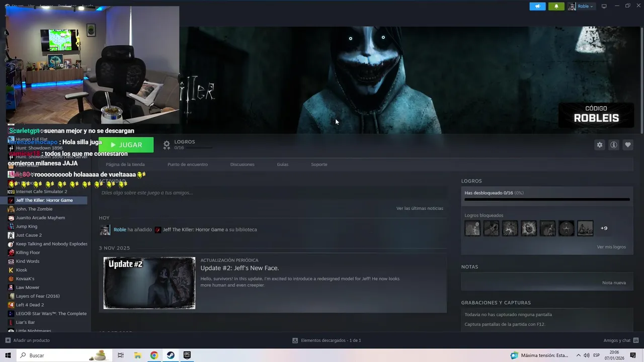This screenshot has height=362, width=644.
Task: Open 'Amigos y chat' panel
Action: pos(621,340)
